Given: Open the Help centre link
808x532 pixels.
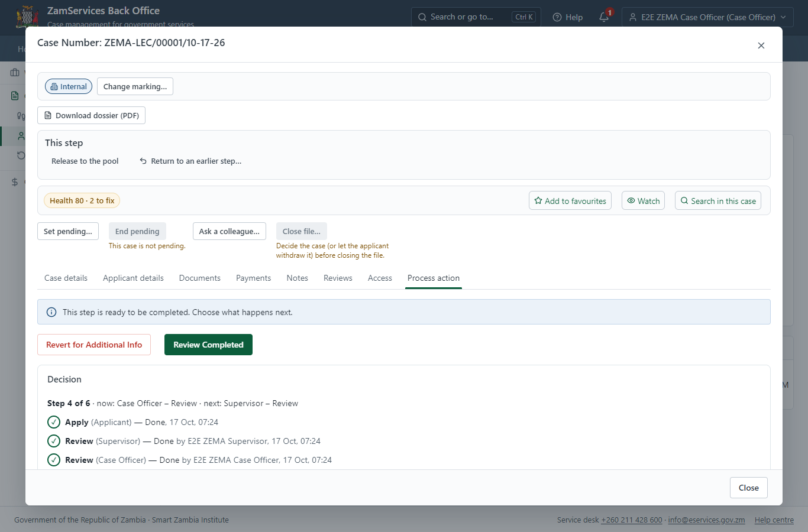Looking at the screenshot, I should 774,520.
